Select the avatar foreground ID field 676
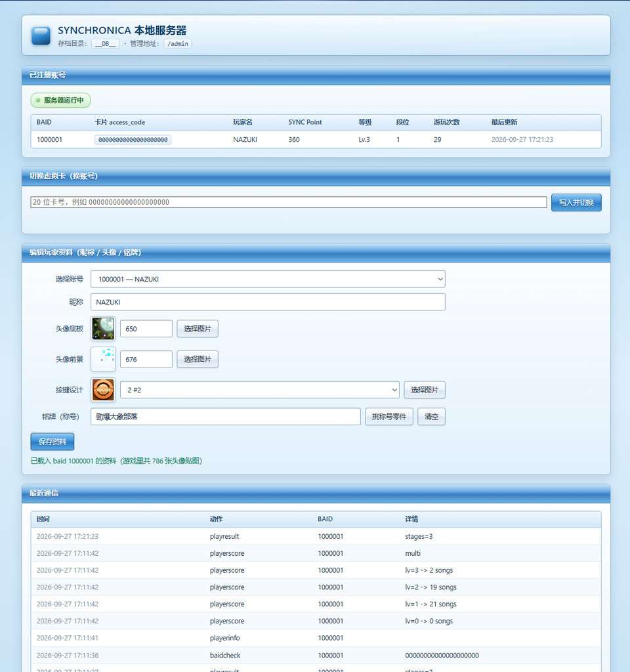Screen dimensions: 630x672 pyautogui.click(x=146, y=360)
